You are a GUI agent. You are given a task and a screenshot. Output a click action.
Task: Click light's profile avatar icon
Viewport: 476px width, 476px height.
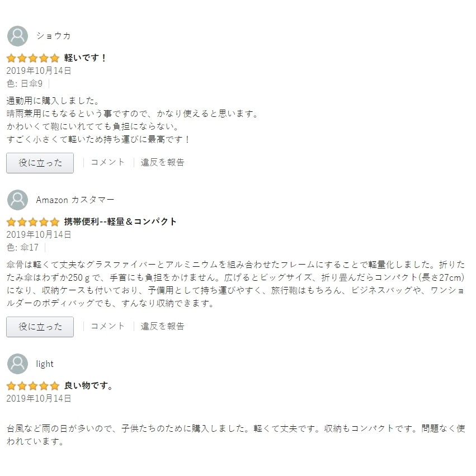click(17, 364)
